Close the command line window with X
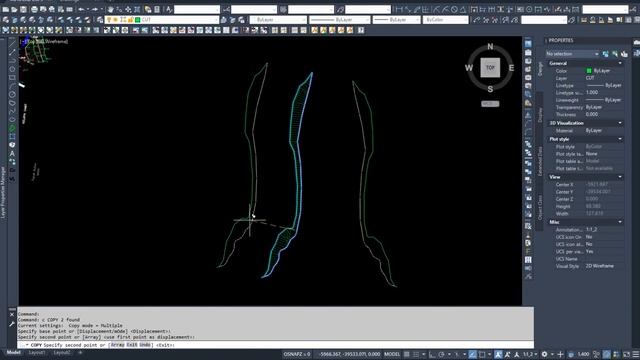Screen dimensions: 640x360 tap(11, 314)
